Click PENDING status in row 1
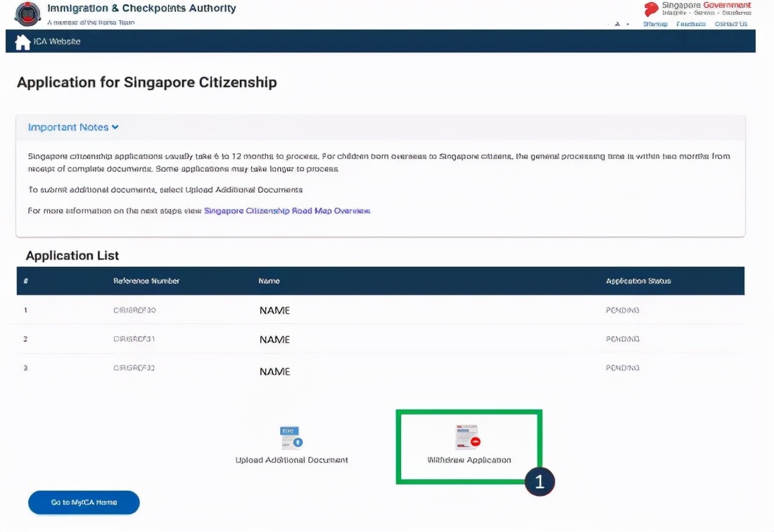Image resolution: width=774 pixels, height=532 pixels. (623, 310)
